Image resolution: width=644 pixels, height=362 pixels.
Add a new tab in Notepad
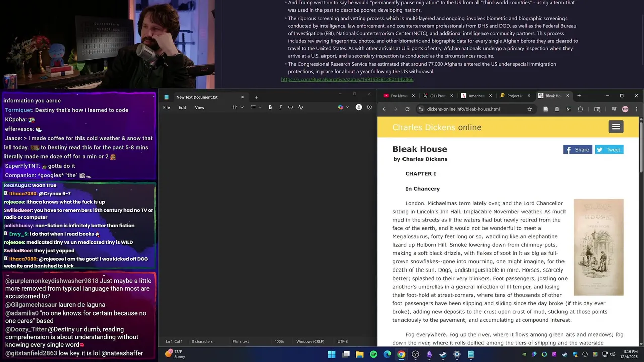coord(256,97)
